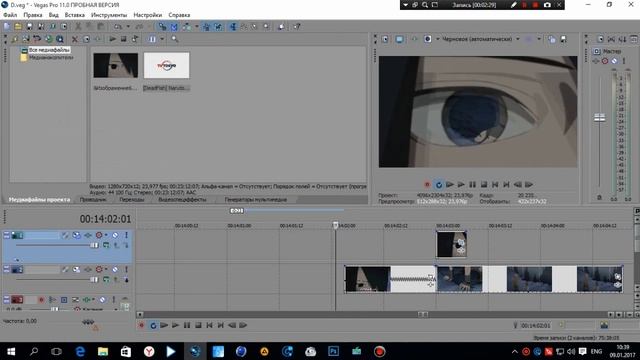Open Auto Ripple mode dropdown arrow
Viewport: 640px width, 360px height.
[196, 27]
